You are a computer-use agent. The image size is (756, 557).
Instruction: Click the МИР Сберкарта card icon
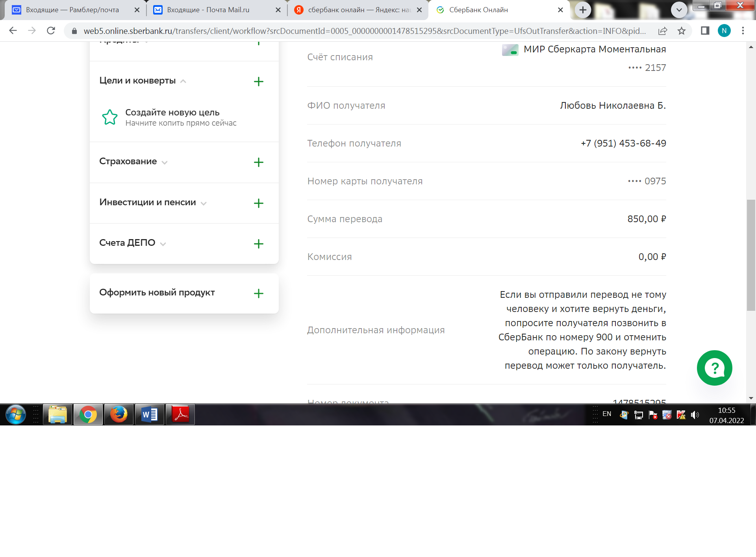[510, 50]
